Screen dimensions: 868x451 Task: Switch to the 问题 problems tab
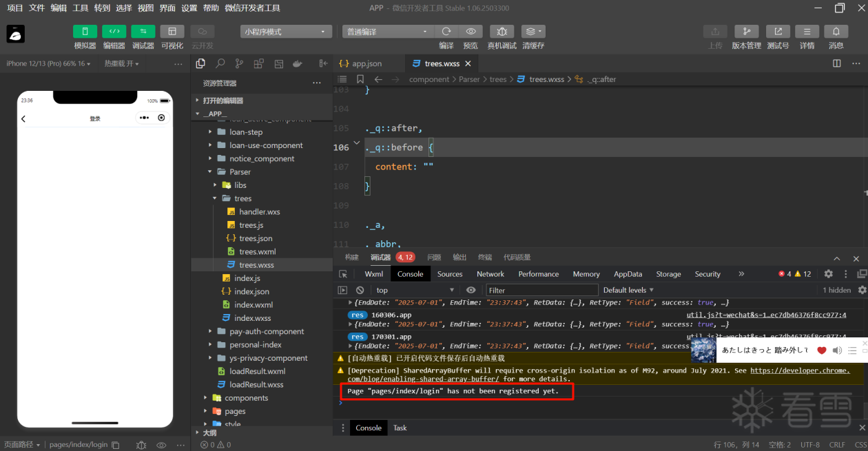[x=434, y=258]
